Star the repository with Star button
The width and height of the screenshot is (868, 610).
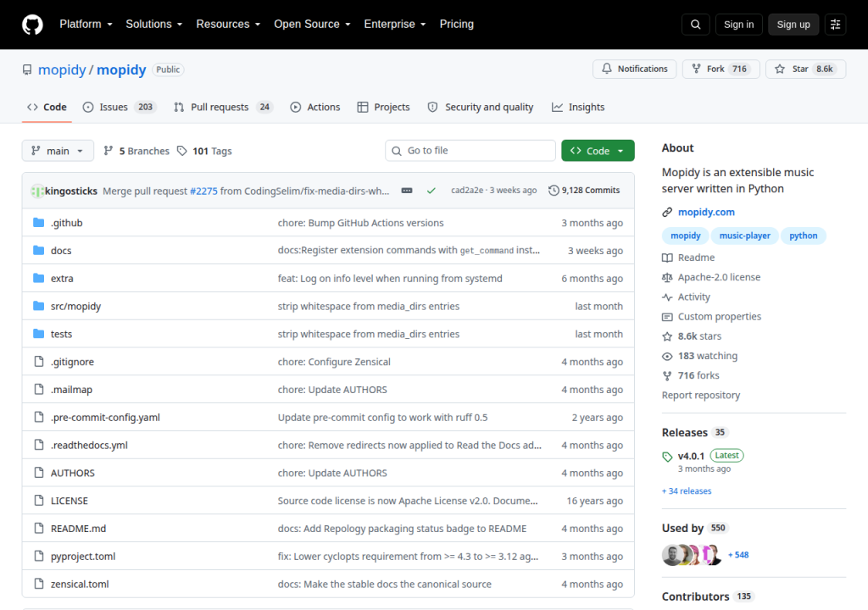click(x=805, y=69)
